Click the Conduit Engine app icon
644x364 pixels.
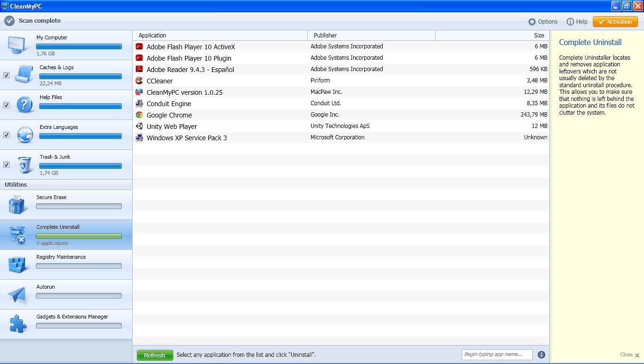click(139, 103)
